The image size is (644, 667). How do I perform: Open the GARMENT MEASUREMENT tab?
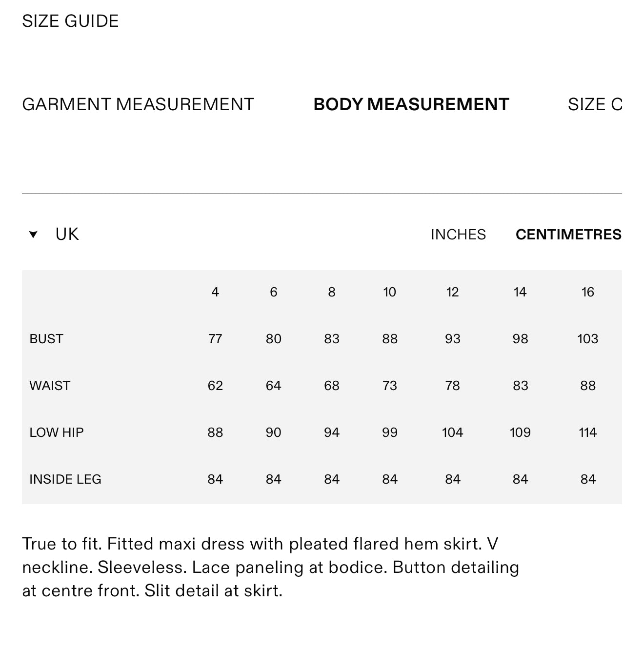138,104
